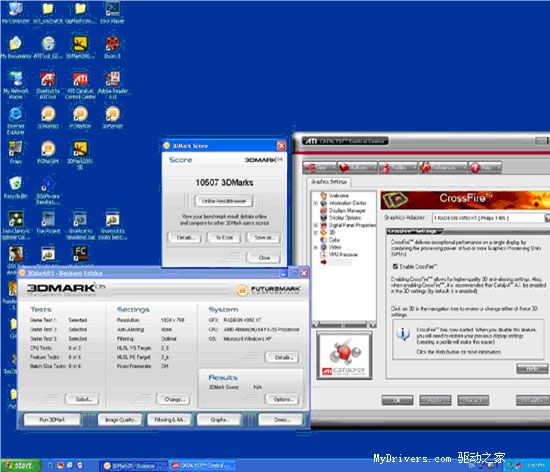The height and width of the screenshot is (472, 550).
Task: Click Online ResultBrowser in 3DMark Score dialog
Action: click(x=224, y=201)
